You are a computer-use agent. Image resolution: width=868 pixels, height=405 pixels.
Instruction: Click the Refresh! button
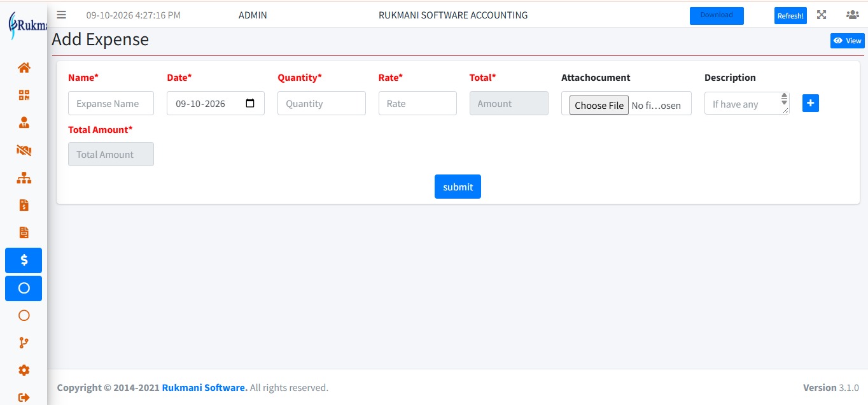(x=790, y=16)
